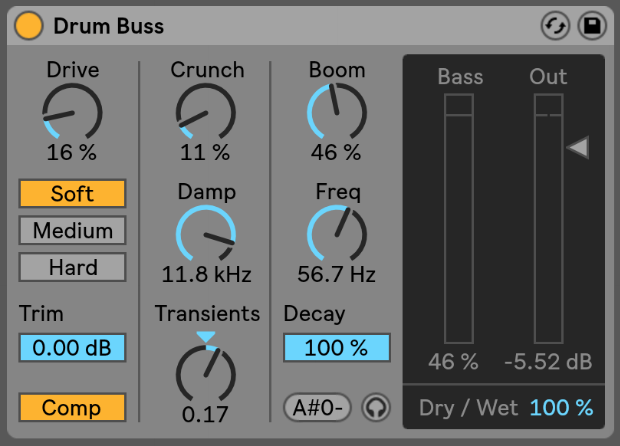Click the 0.17 Transients value

click(x=205, y=414)
